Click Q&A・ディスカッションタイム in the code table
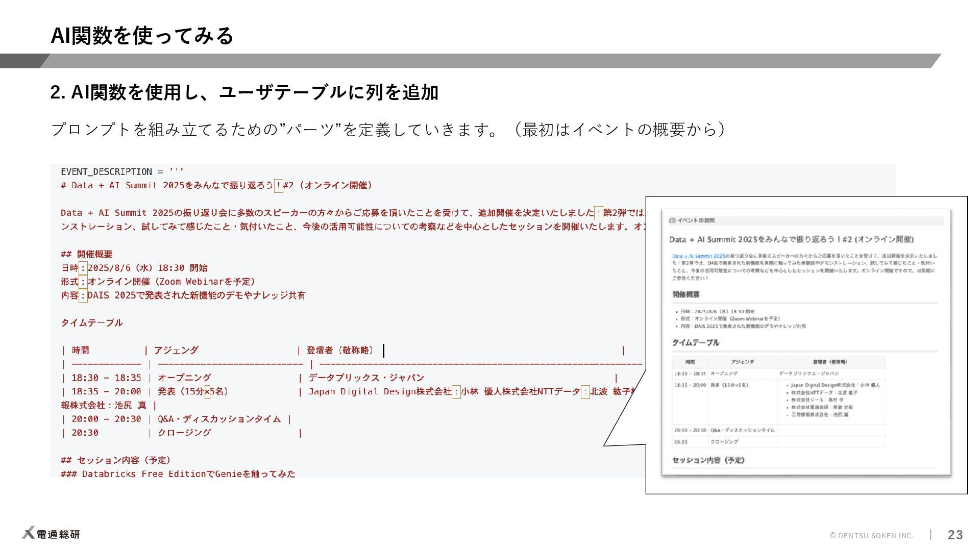This screenshot has width=980, height=551. click(219, 419)
